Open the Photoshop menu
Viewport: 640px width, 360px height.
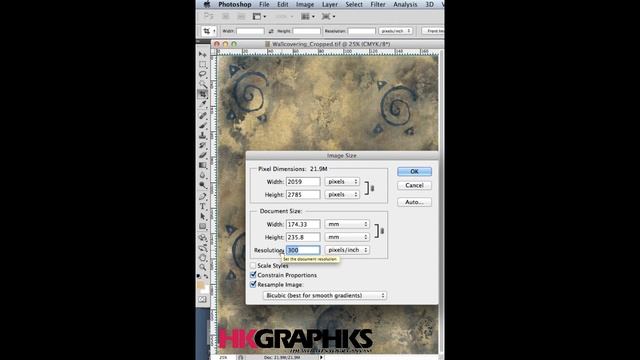(235, 4)
